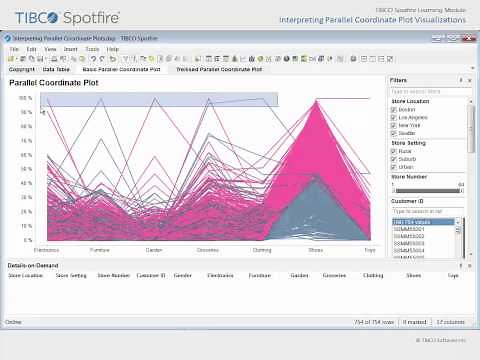Viewport: 480px width, 360px height.
Task: Click the Toys axis label on plot
Action: click(x=370, y=250)
